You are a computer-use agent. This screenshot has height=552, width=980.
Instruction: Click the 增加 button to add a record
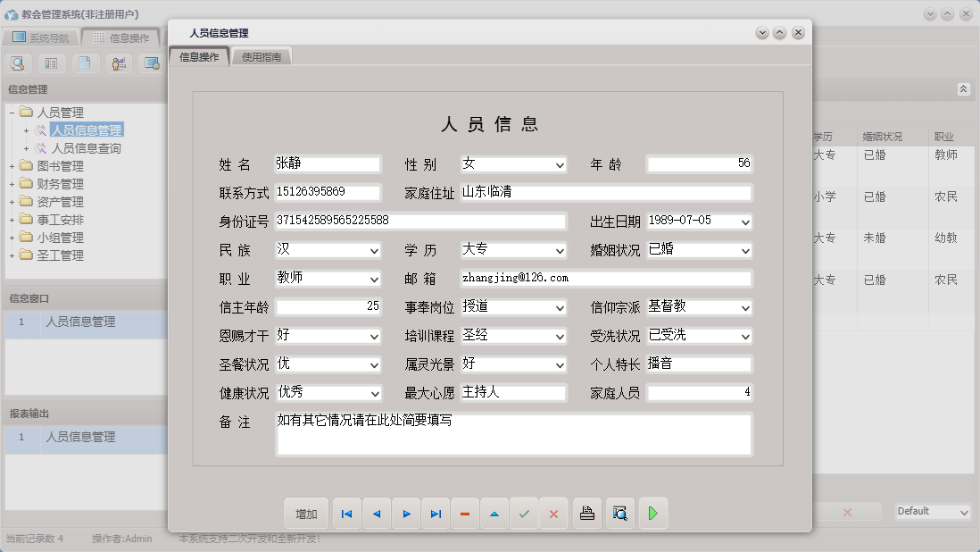click(306, 513)
